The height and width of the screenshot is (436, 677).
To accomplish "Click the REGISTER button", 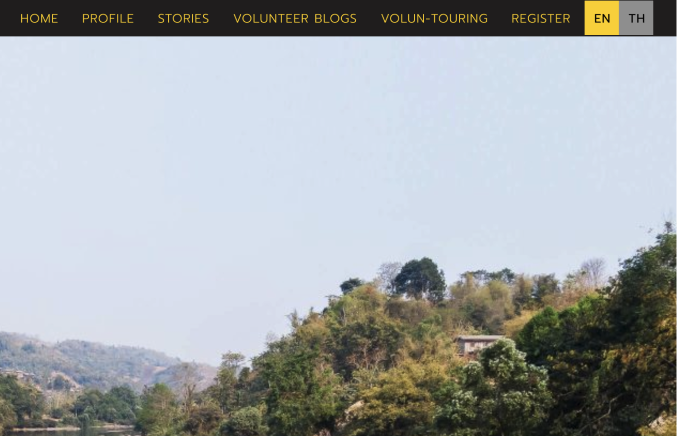I will (541, 19).
